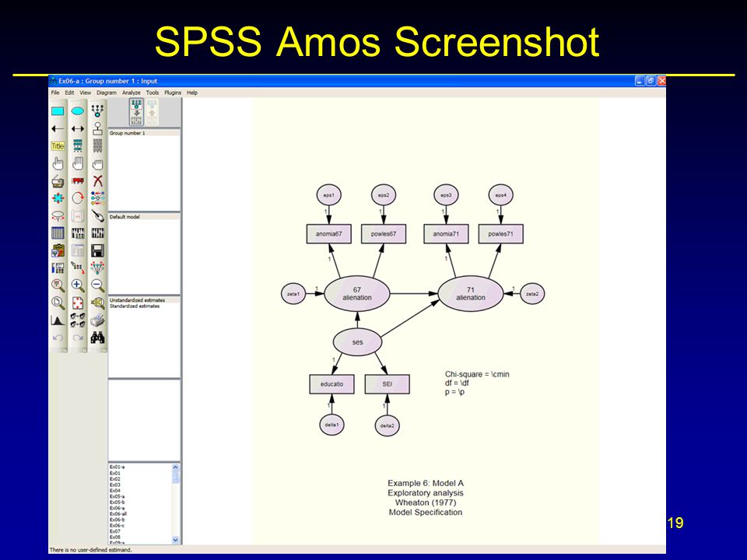Open the Analysis properties tool
Screen dimensions: 747x560
click(x=78, y=233)
